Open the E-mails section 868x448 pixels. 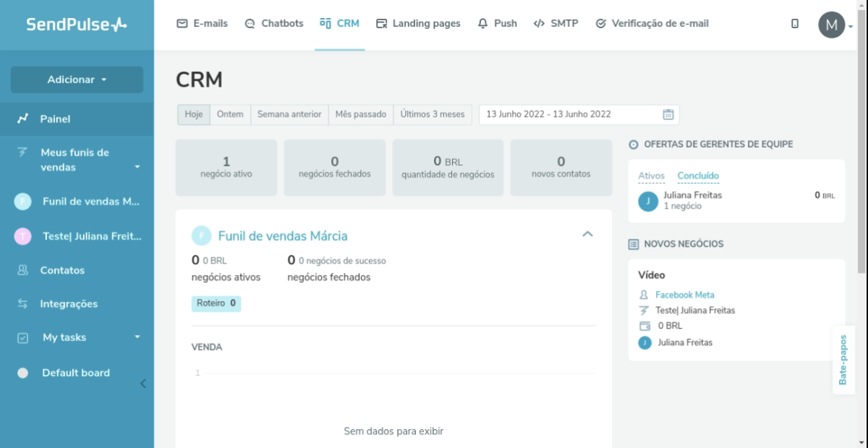pos(203,23)
